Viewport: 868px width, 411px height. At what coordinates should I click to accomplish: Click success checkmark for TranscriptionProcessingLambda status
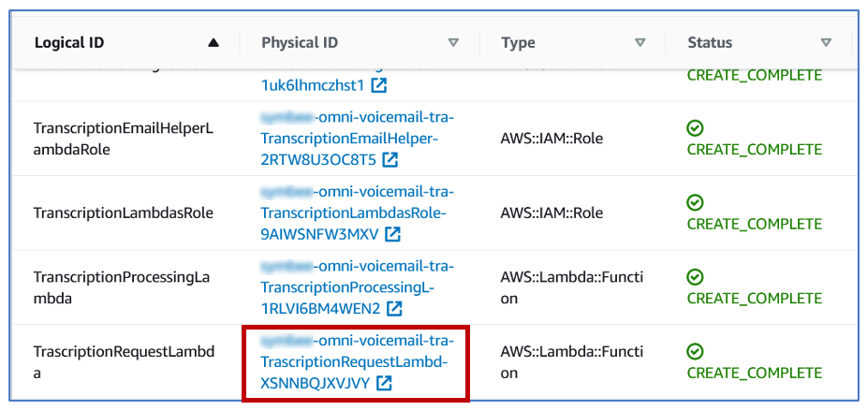(695, 277)
